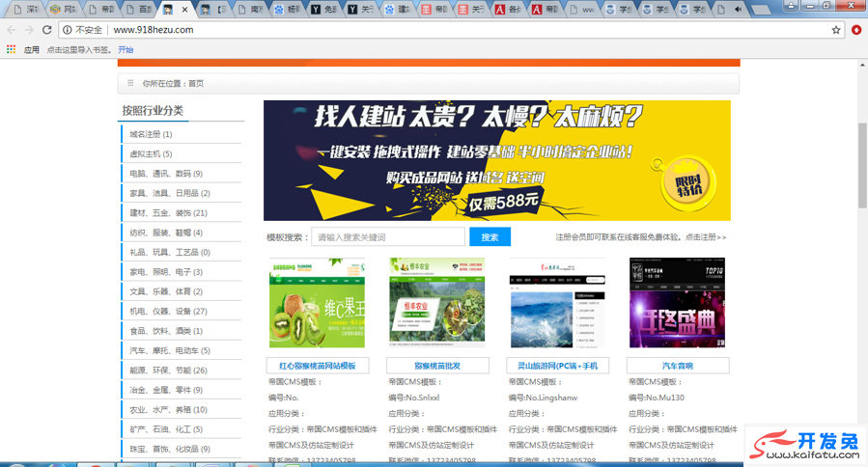Open the 灵山旅游网(PC端+手机 title button
Image resolution: width=868 pixels, height=467 pixels.
(557, 366)
